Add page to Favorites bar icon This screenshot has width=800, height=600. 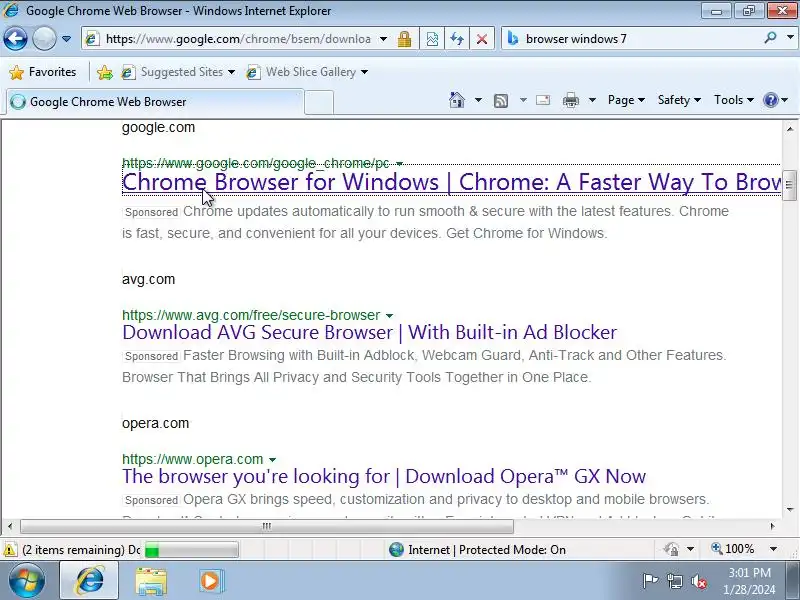pos(105,72)
